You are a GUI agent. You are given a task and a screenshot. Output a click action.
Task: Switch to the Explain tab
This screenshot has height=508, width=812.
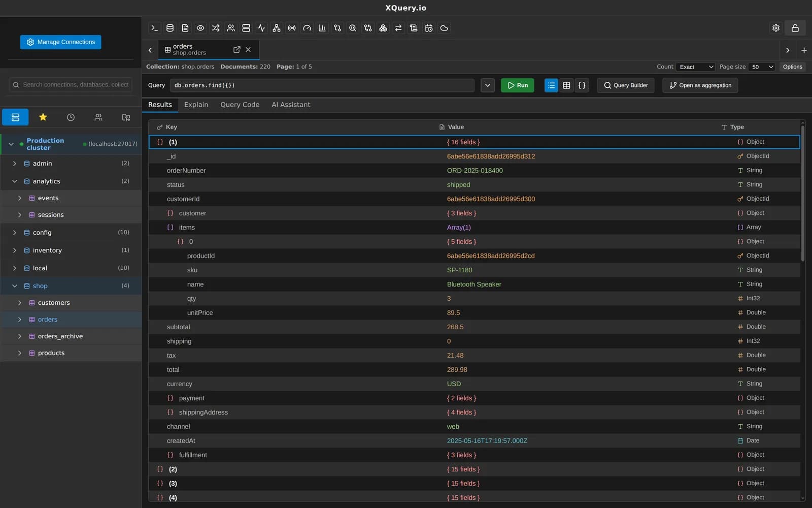point(196,105)
